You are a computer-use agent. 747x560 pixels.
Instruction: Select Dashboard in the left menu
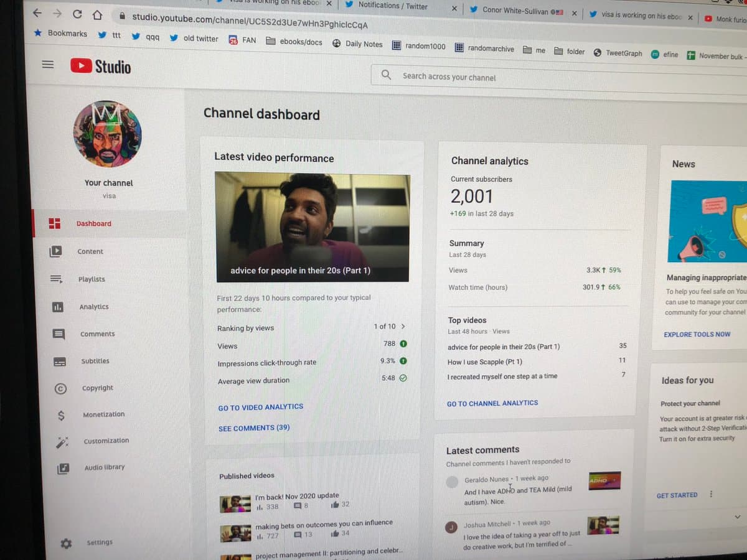(x=93, y=224)
